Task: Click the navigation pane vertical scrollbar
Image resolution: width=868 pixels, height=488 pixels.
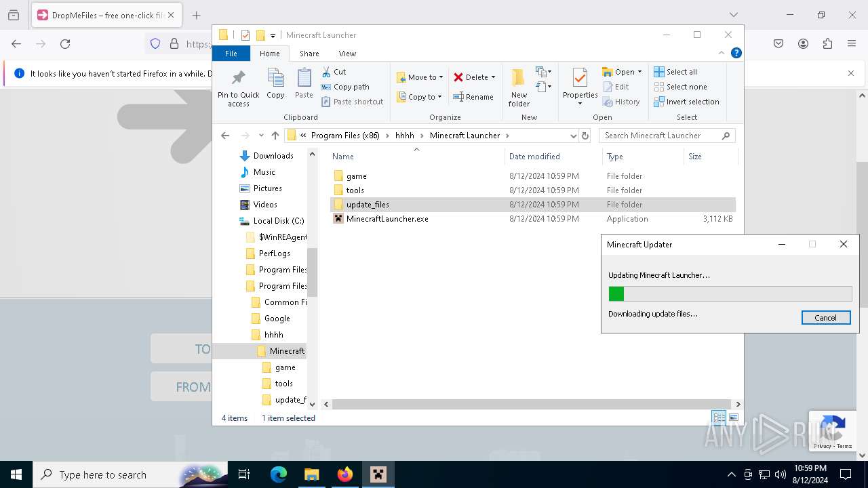Action: pyautogui.click(x=312, y=271)
